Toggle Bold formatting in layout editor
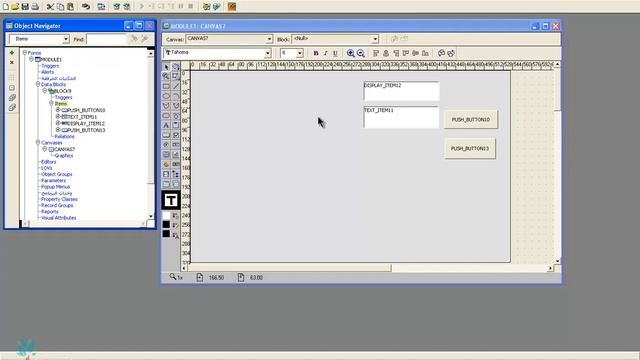 pyautogui.click(x=316, y=53)
